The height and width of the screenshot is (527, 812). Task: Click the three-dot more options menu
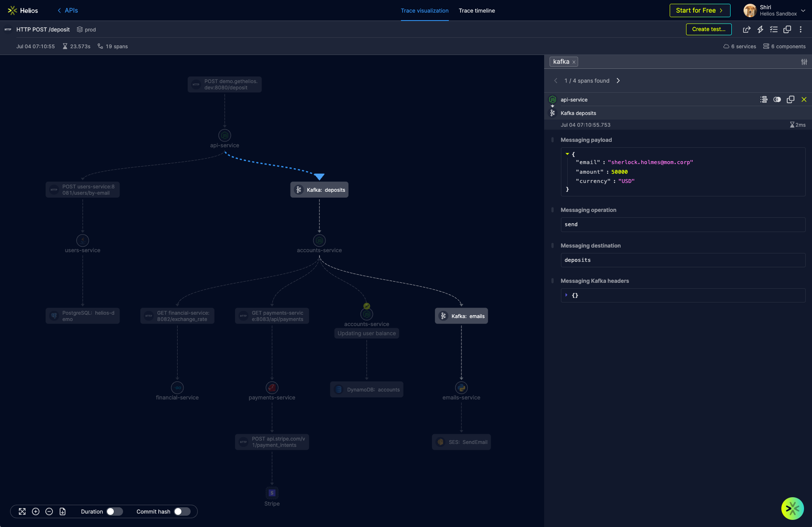pyautogui.click(x=801, y=29)
